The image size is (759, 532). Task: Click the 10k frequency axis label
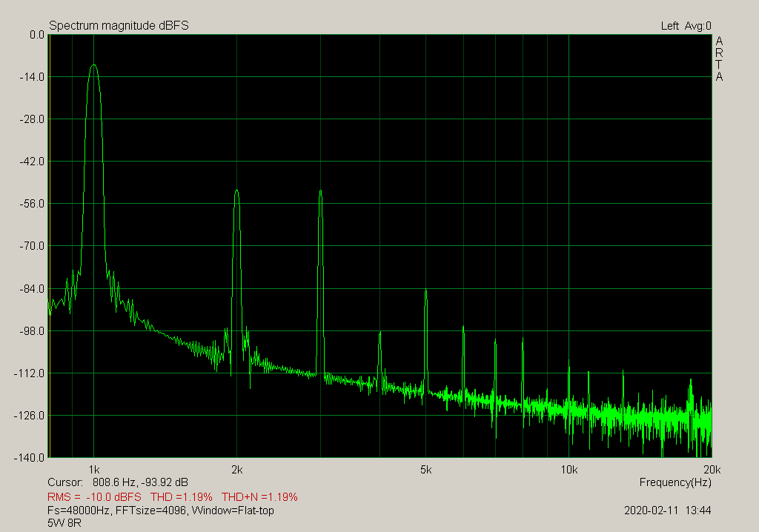tap(569, 470)
